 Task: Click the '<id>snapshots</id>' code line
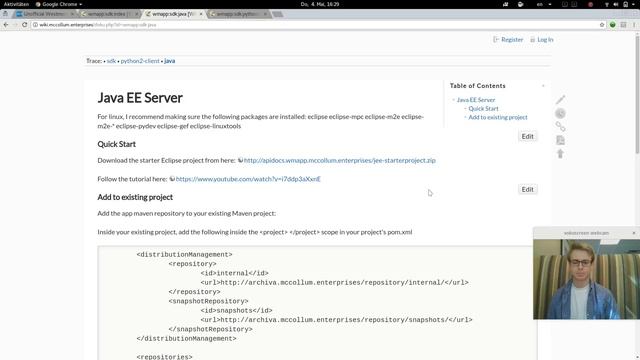point(236,311)
